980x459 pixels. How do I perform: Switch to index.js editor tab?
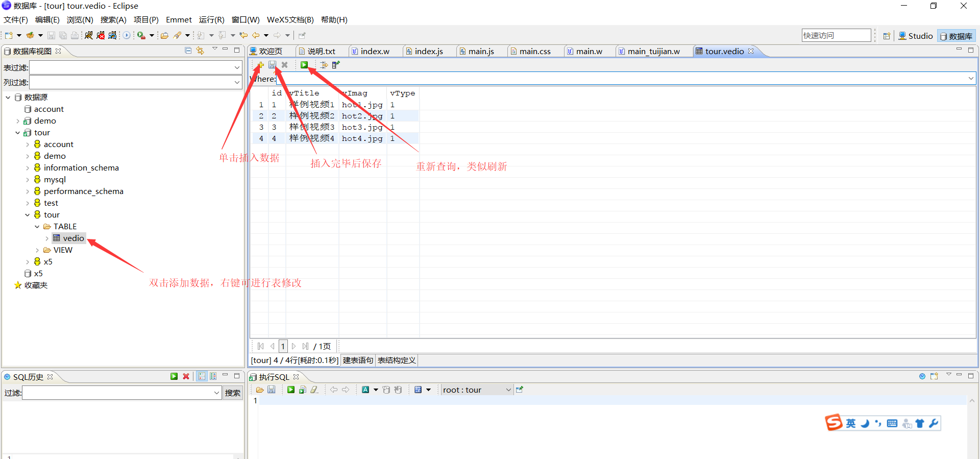425,51
